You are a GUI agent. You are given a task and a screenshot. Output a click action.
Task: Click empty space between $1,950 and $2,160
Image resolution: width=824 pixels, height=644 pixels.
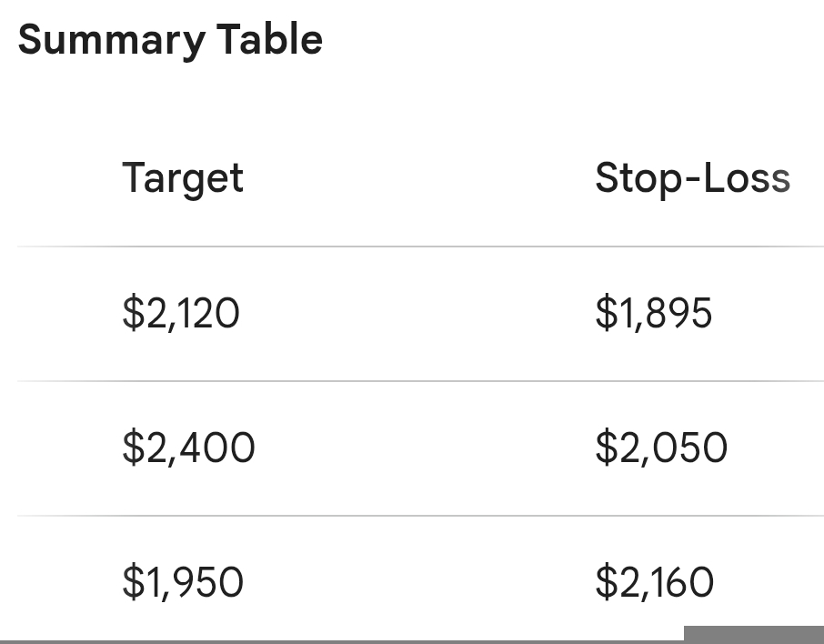(x=418, y=582)
